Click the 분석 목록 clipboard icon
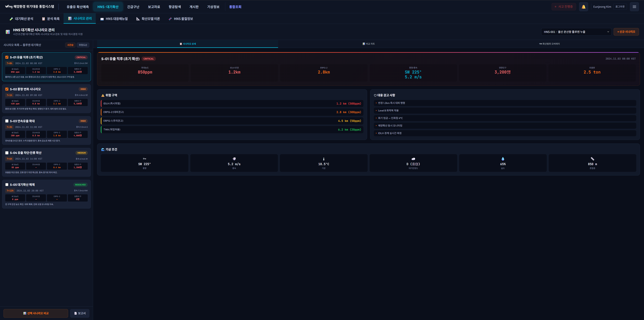The image size is (644, 320). (x=43, y=19)
